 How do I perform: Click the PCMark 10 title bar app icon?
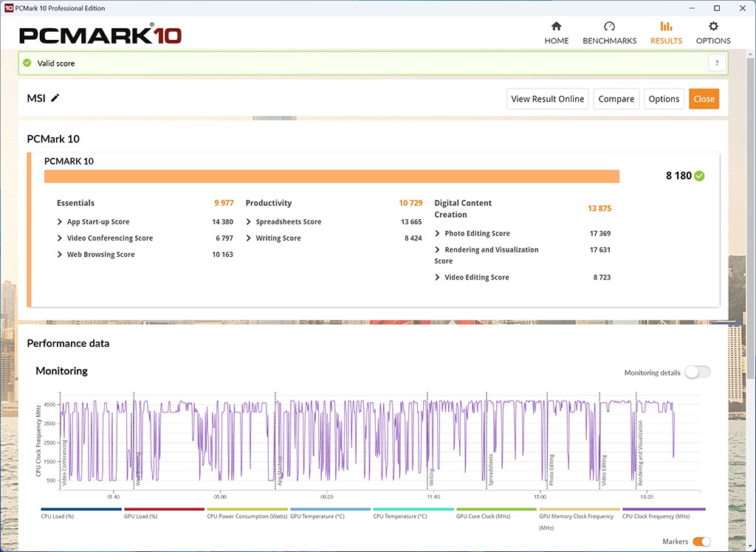8,8
